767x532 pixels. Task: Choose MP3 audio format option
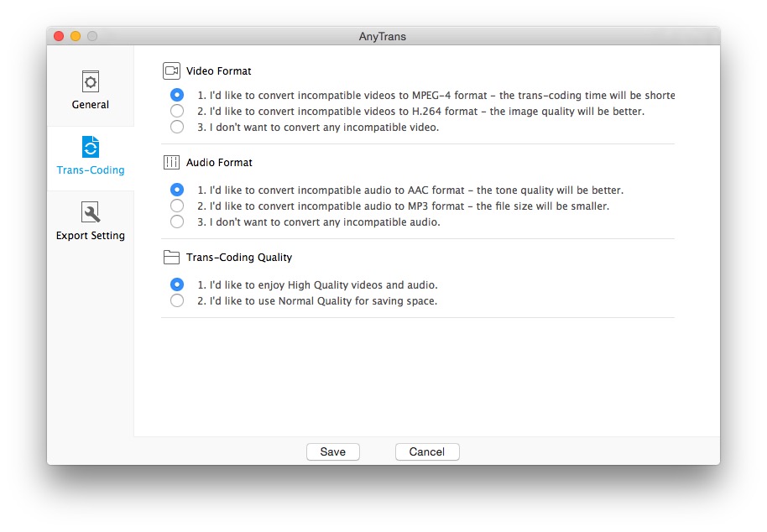pyautogui.click(x=177, y=206)
